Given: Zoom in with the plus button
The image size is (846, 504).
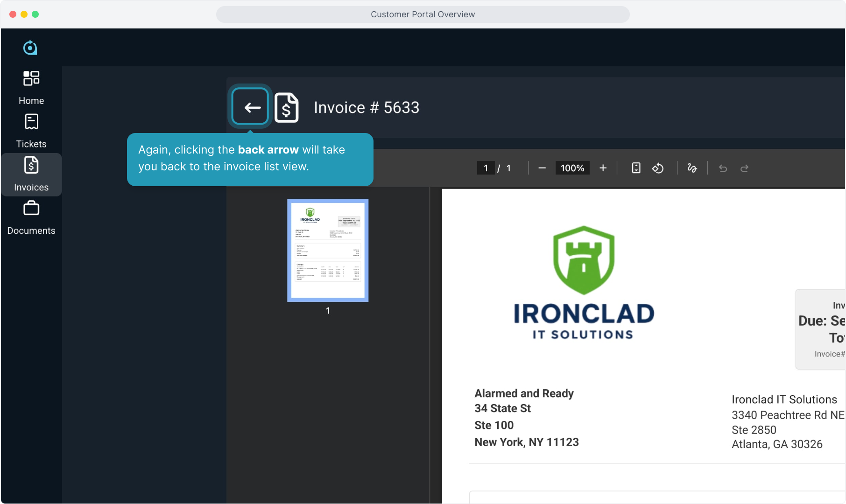Looking at the screenshot, I should 603,168.
